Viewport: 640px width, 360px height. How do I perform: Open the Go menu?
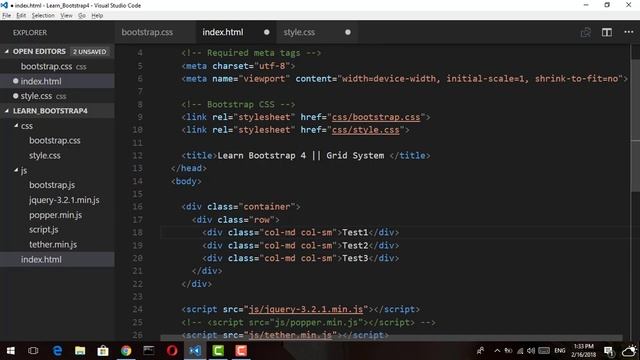(x=82, y=16)
